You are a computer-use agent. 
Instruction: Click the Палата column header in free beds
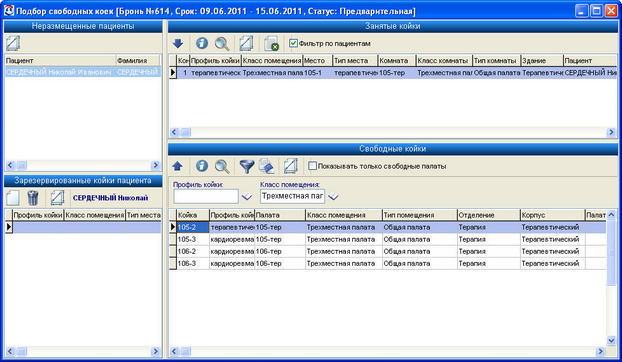[280, 215]
